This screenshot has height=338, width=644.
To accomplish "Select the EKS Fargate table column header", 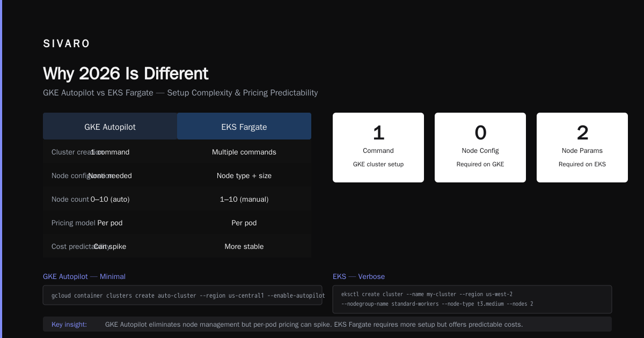I will pyautogui.click(x=244, y=127).
